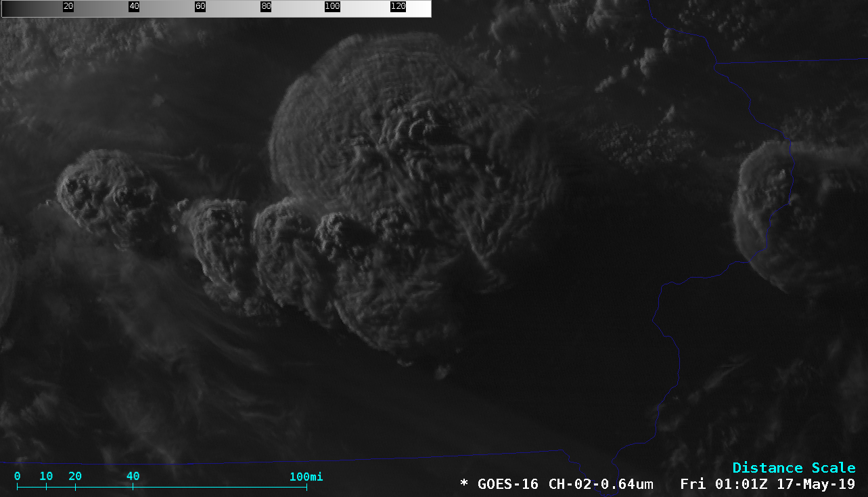Click the 100mi distance scale label
The image size is (868, 497).
point(306,476)
